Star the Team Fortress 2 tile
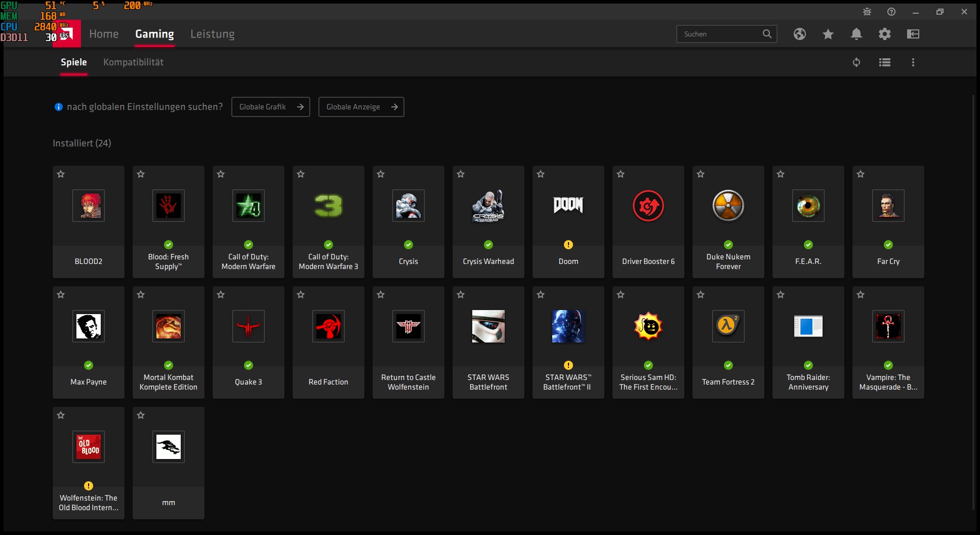 tap(701, 295)
